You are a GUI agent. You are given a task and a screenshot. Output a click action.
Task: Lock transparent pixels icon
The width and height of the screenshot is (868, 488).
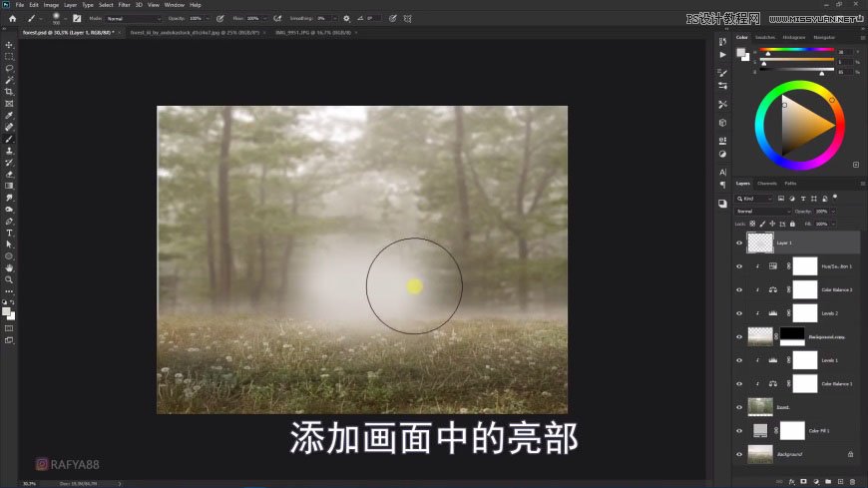(752, 224)
